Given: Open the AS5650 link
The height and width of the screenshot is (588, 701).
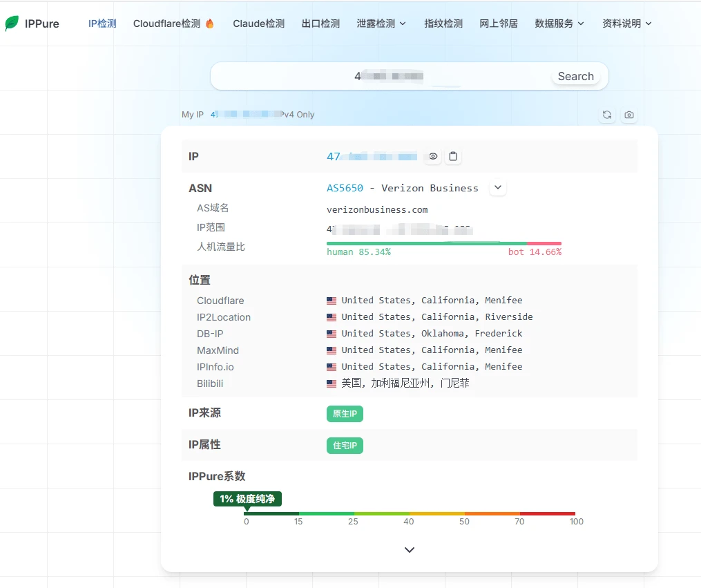Looking at the screenshot, I should pos(345,188).
